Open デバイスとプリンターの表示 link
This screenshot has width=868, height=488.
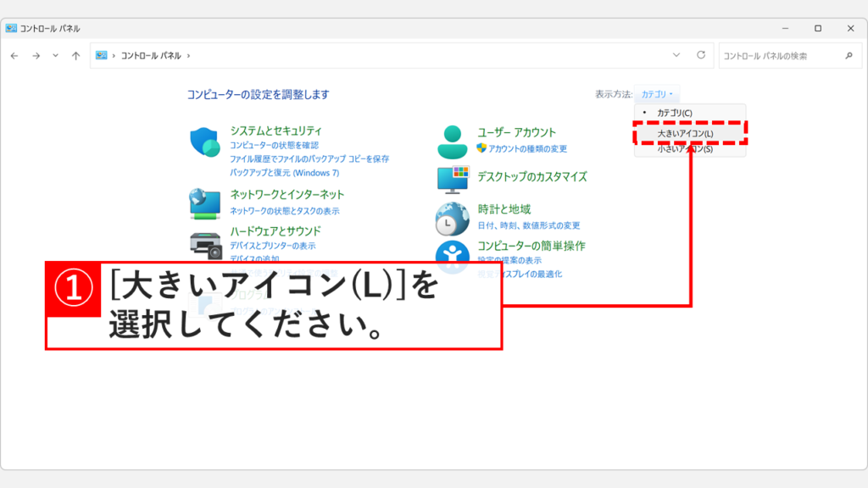click(x=272, y=246)
